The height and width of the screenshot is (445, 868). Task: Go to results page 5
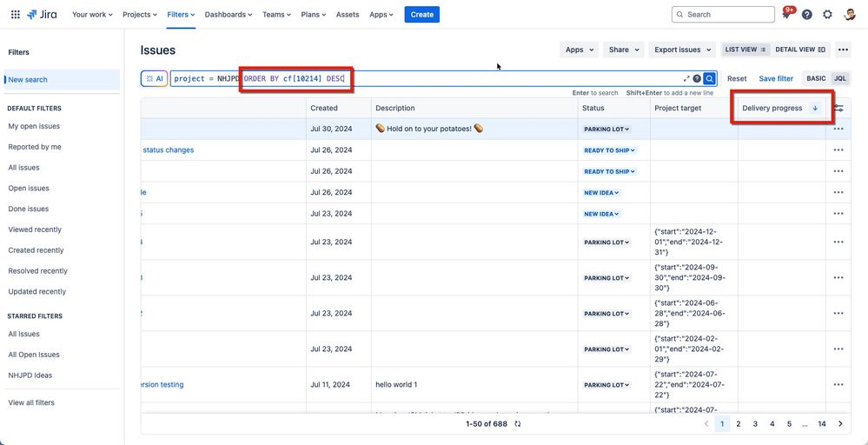(x=789, y=424)
